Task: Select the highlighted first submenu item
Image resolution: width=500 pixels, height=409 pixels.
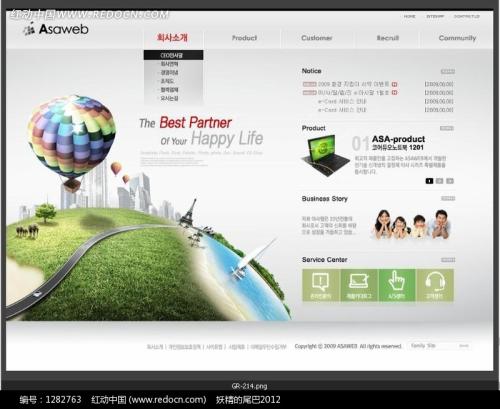Action: pos(173,55)
